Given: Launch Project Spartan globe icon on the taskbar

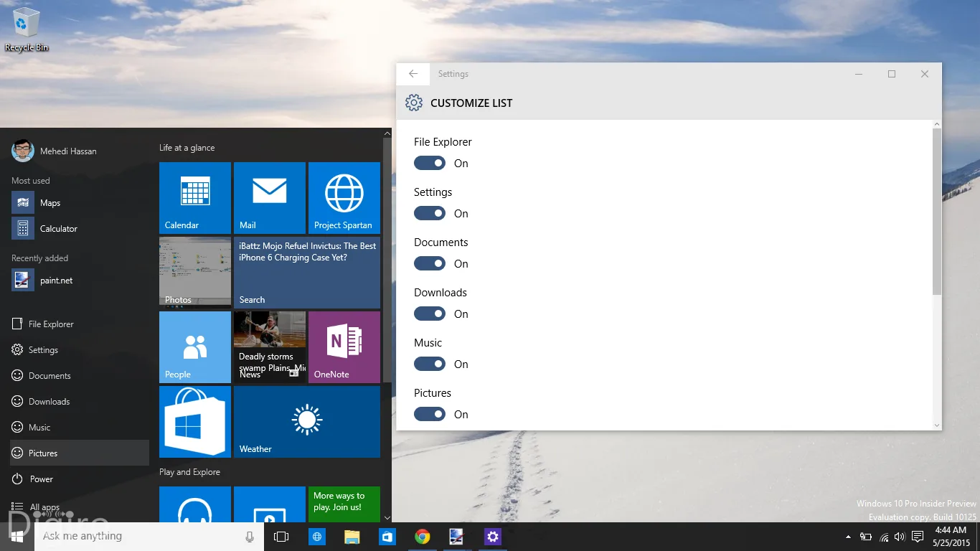Looking at the screenshot, I should (316, 537).
